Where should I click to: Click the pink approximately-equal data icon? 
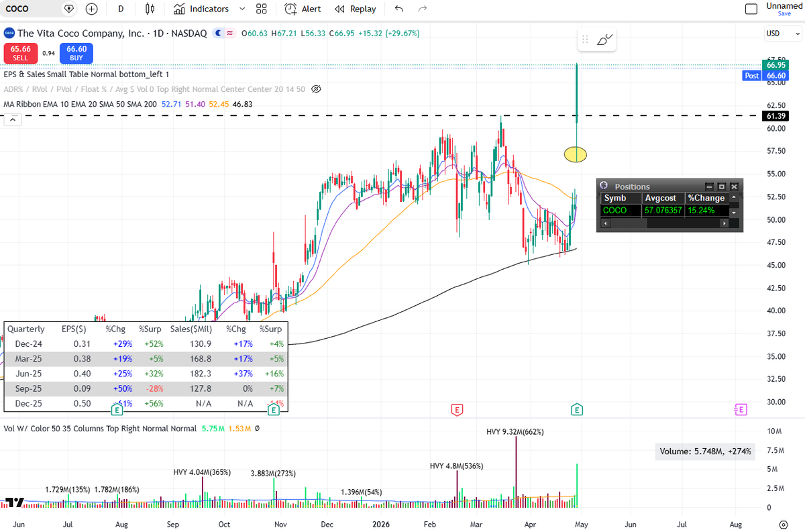click(230, 33)
